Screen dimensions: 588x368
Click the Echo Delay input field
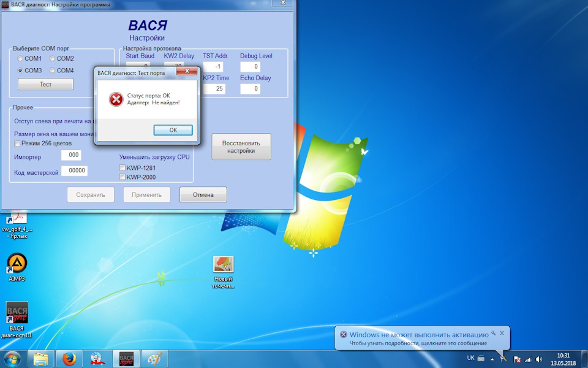pyautogui.click(x=250, y=88)
